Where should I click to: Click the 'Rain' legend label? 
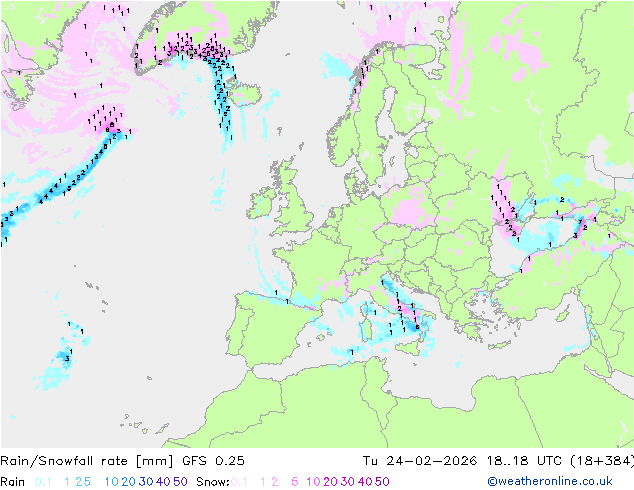tap(13, 482)
